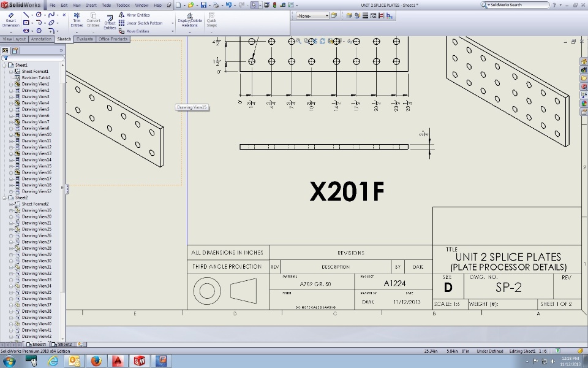Image resolution: width=588 pixels, height=368 pixels.
Task: Click the Rebuild traffic light icon
Action: tap(274, 5)
